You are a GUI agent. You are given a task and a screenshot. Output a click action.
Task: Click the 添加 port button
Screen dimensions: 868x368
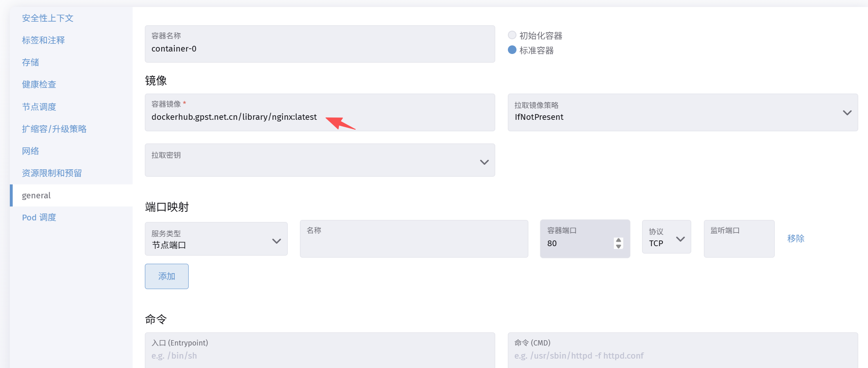click(x=167, y=276)
